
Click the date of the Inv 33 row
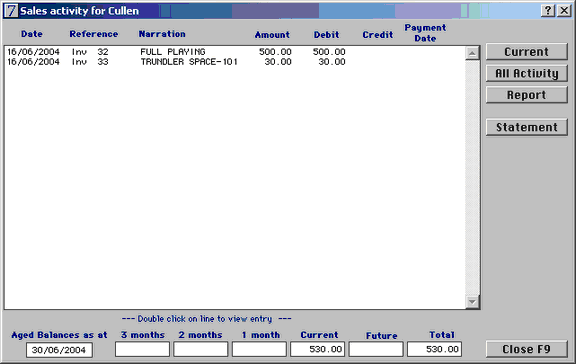click(33, 62)
